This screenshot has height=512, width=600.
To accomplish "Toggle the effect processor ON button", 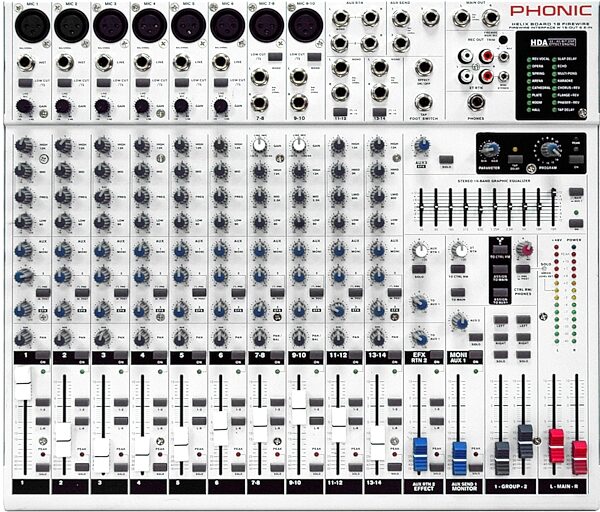I will tap(576, 159).
